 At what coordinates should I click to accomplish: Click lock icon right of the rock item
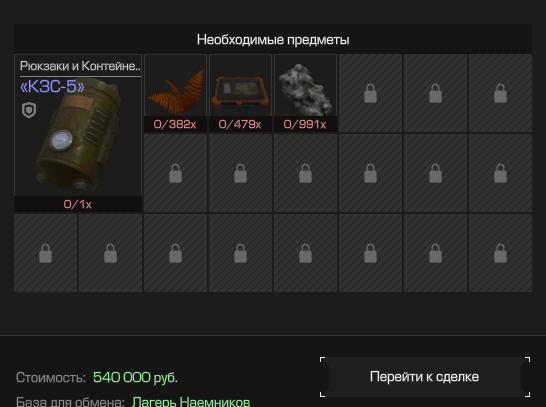tap(370, 93)
